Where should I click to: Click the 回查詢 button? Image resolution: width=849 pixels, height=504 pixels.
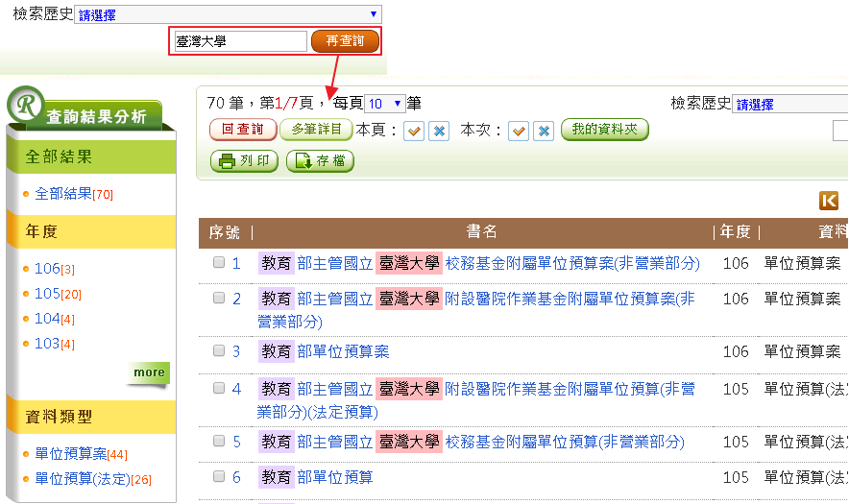pos(243,130)
